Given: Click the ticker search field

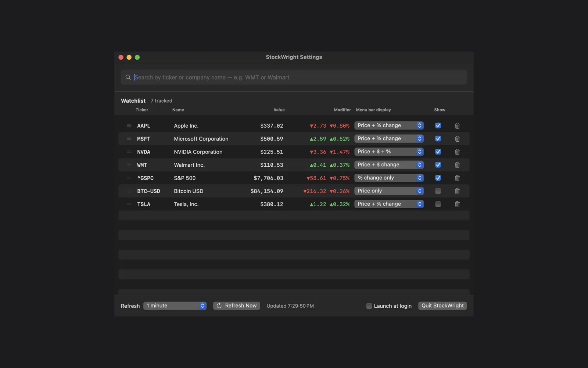Looking at the screenshot, I should click(294, 77).
